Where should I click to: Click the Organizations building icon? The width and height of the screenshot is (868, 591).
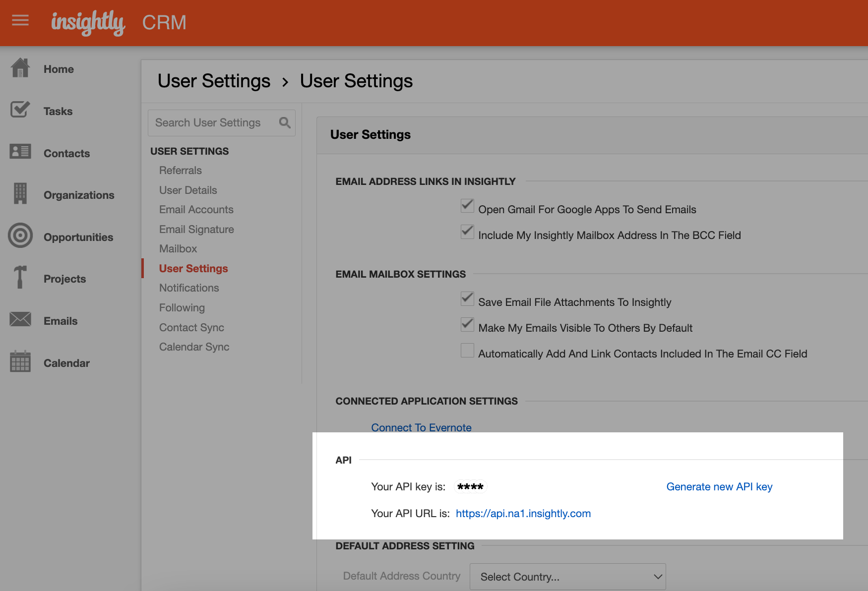pos(20,193)
